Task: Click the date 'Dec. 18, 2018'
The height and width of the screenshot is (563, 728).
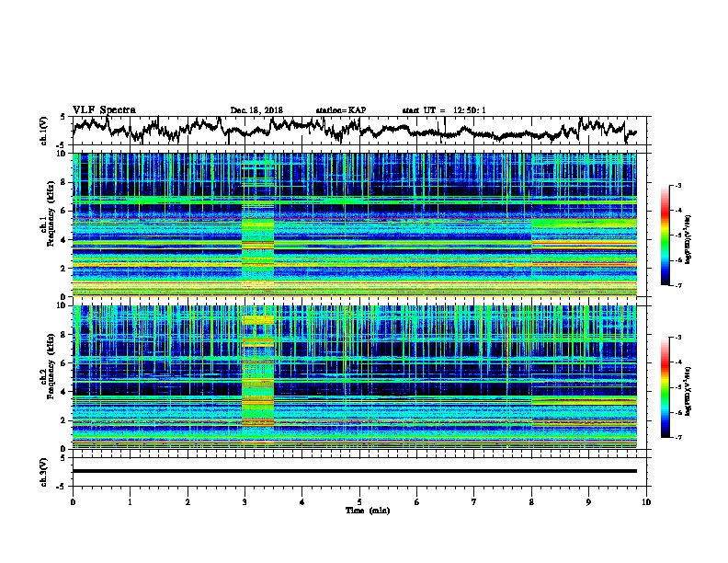Action: pyautogui.click(x=256, y=110)
